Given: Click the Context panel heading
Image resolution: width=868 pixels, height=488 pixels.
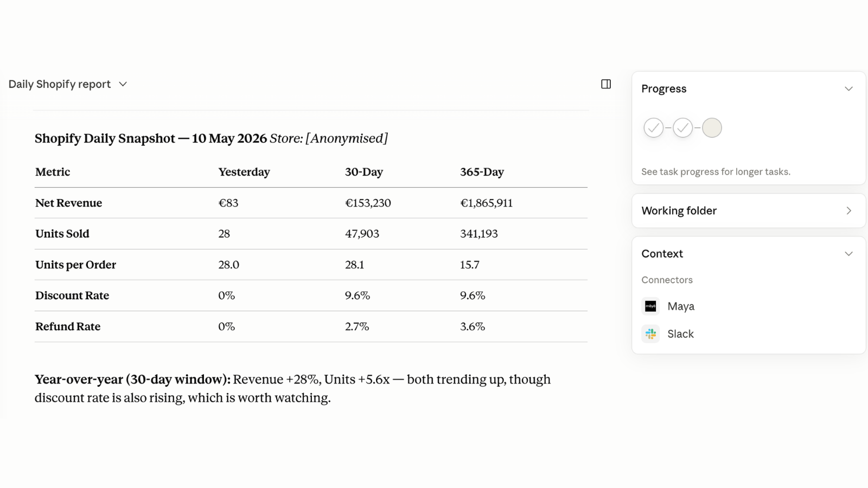Looking at the screenshot, I should (662, 254).
